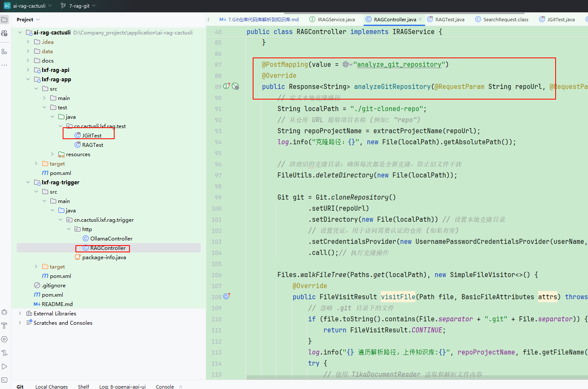Image resolution: width=588 pixels, height=389 pixels.
Task: Collapse the lxf-rag-app module
Action: click(28, 79)
